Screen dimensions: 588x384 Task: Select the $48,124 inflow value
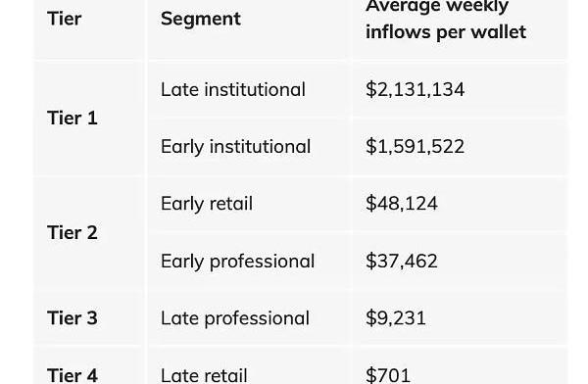point(402,204)
